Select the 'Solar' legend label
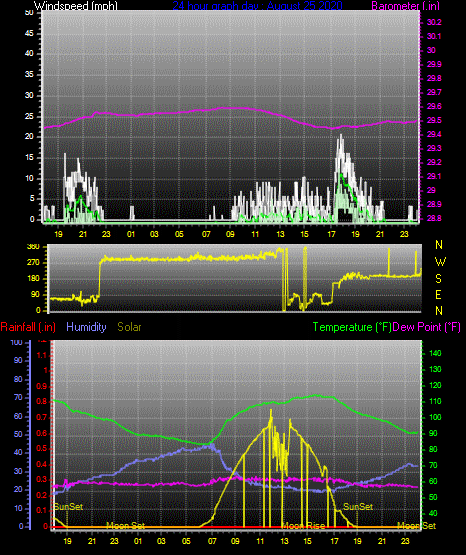Image resolution: width=466 pixels, height=555 pixels. [130, 327]
